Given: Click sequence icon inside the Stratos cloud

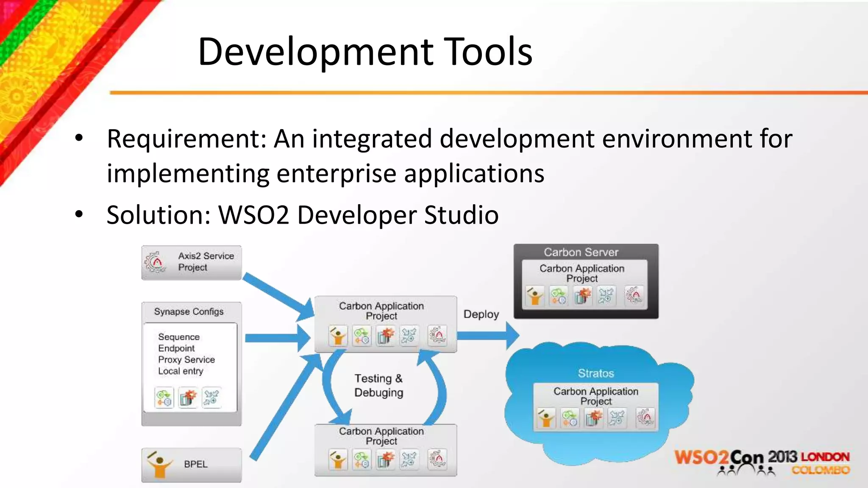Looking at the screenshot, I should (x=594, y=419).
